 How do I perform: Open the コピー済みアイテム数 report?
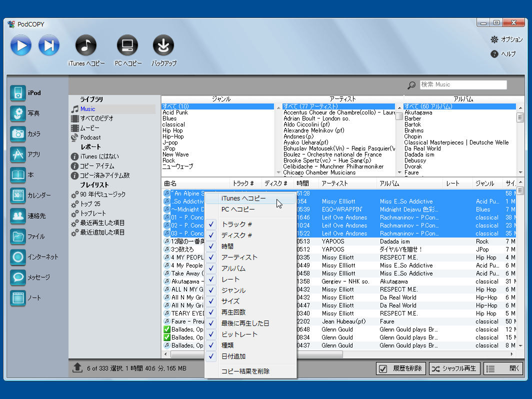105,175
